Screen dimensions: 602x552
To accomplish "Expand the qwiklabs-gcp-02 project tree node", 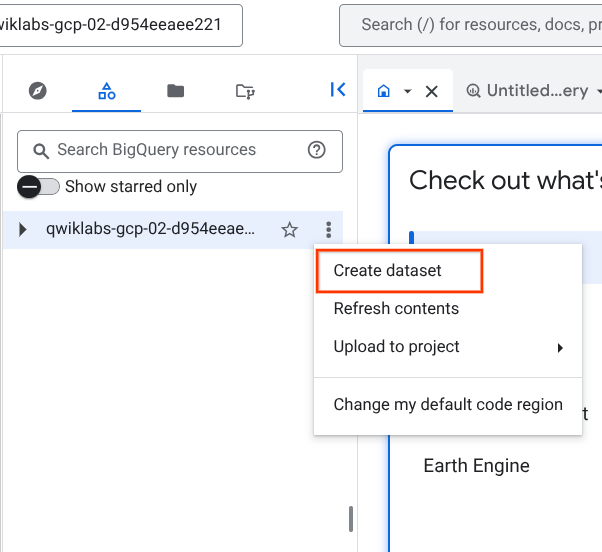I will (x=23, y=230).
